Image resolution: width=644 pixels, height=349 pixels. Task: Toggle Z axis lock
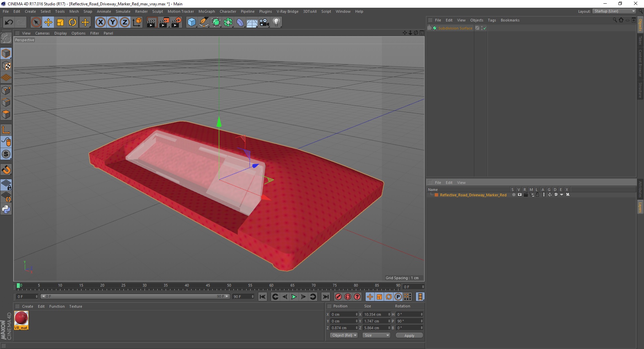tap(125, 22)
